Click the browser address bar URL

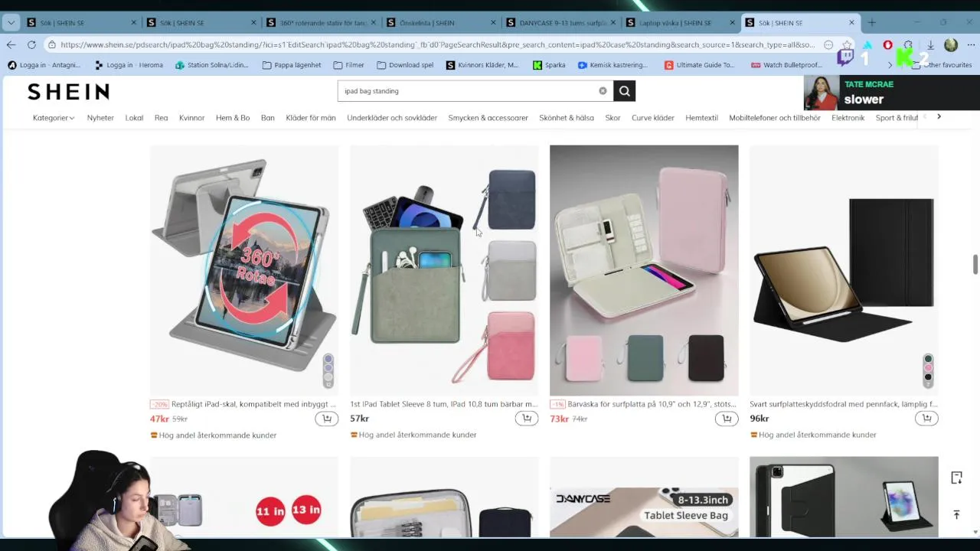[436, 45]
